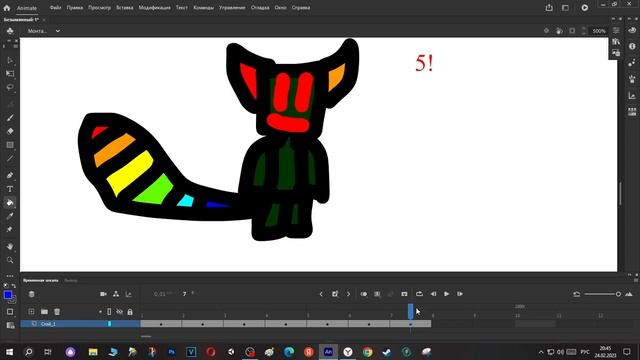Toggle highlight all layers dot
Screen dimensions: 640x360
(100, 312)
